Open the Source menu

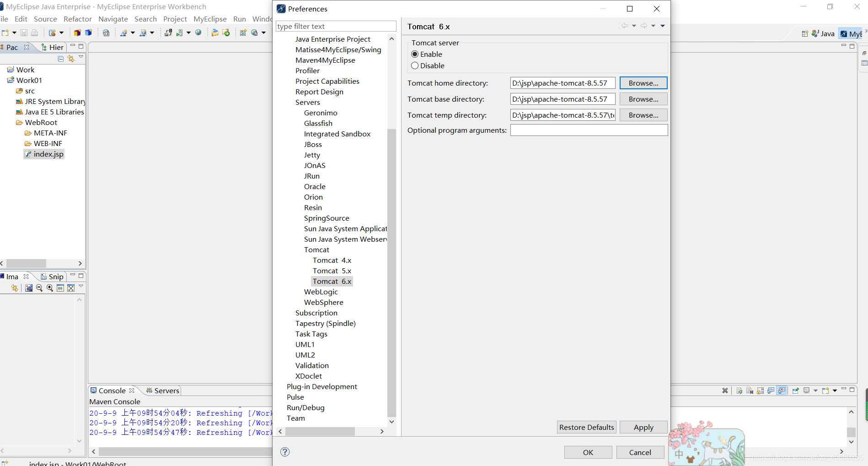tap(45, 19)
